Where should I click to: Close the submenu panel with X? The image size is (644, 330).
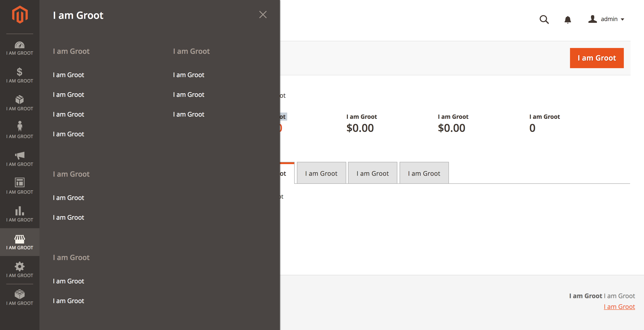[x=263, y=15]
